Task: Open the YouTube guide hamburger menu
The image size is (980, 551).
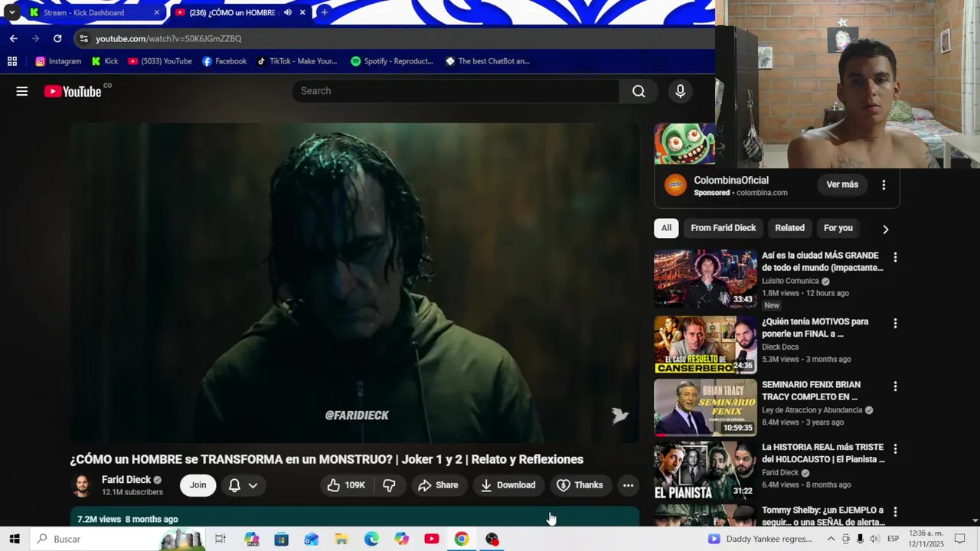Action: [21, 91]
